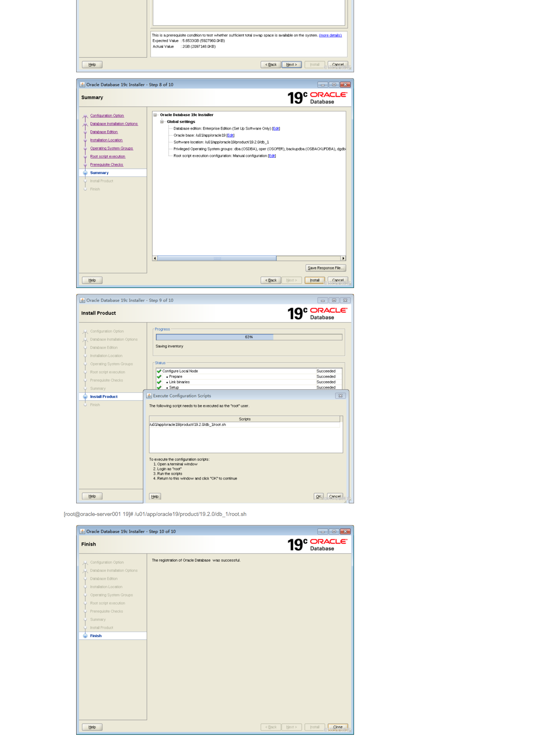Click the Java icon in Step 9 title bar
This screenshot has height=756, width=536.
(83, 300)
